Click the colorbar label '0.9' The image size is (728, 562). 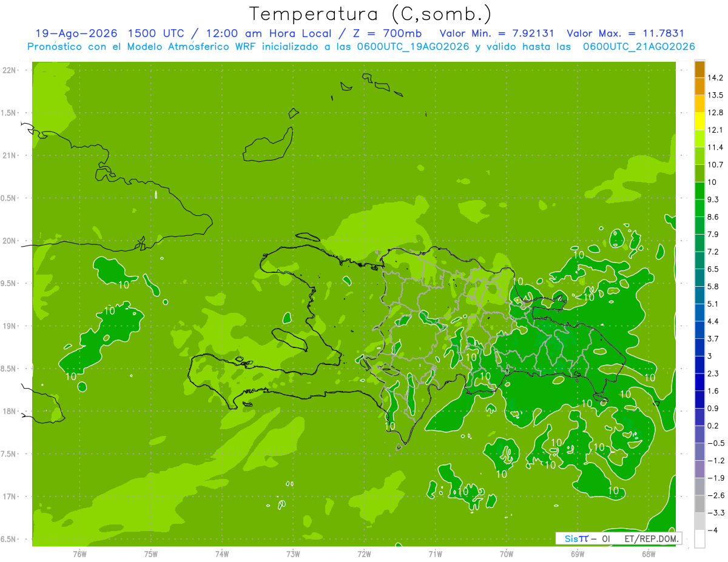(x=713, y=409)
